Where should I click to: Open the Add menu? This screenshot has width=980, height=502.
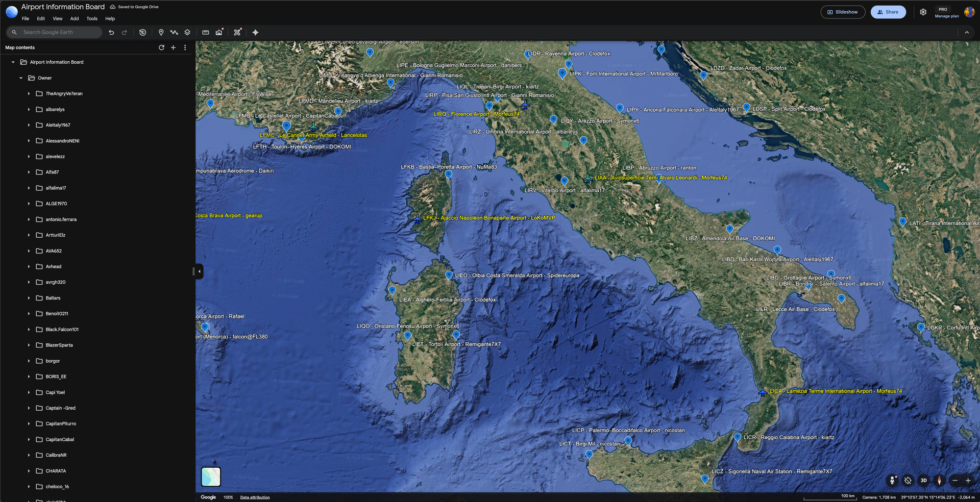point(75,19)
